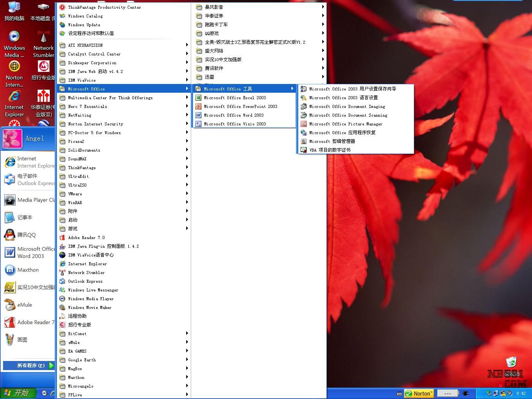Viewport: 532px width, 399px height.
Task: Open Microsoft Office Document Imaging
Action: click(347, 106)
